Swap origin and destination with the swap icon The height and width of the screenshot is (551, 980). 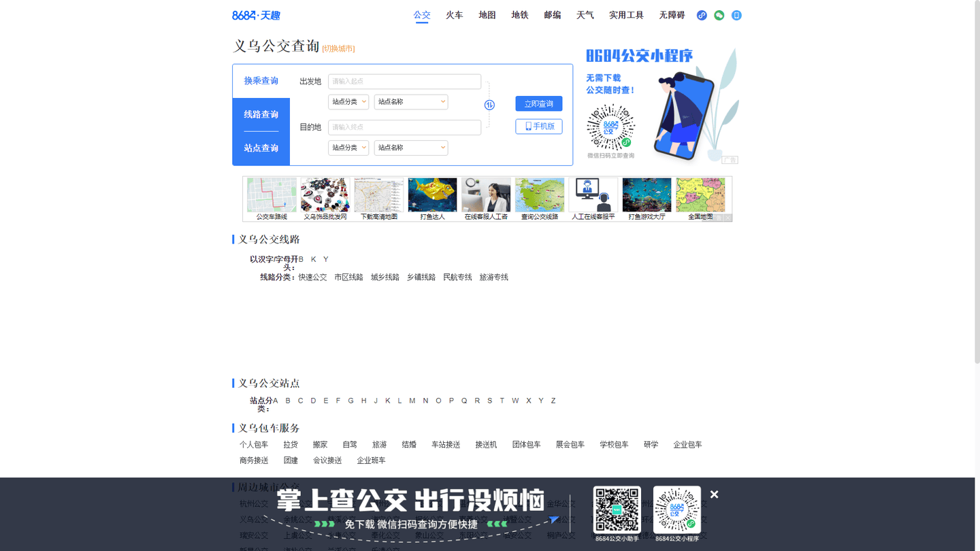[489, 105]
